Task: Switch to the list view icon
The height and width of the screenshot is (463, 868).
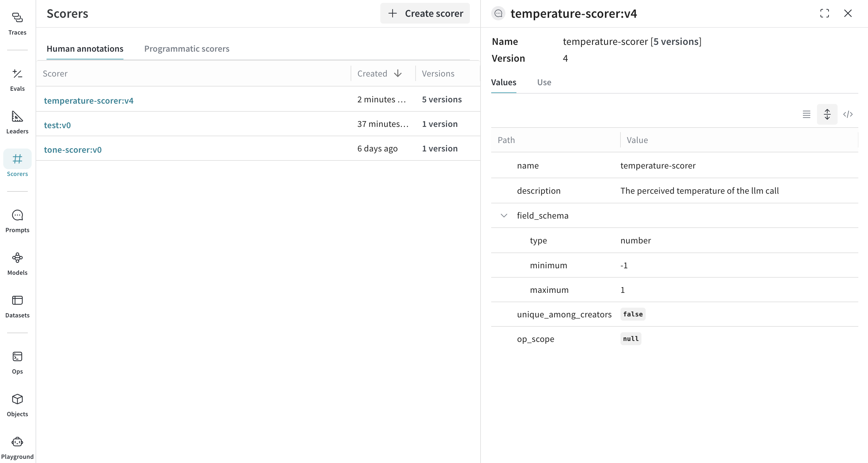Action: pyautogui.click(x=806, y=115)
